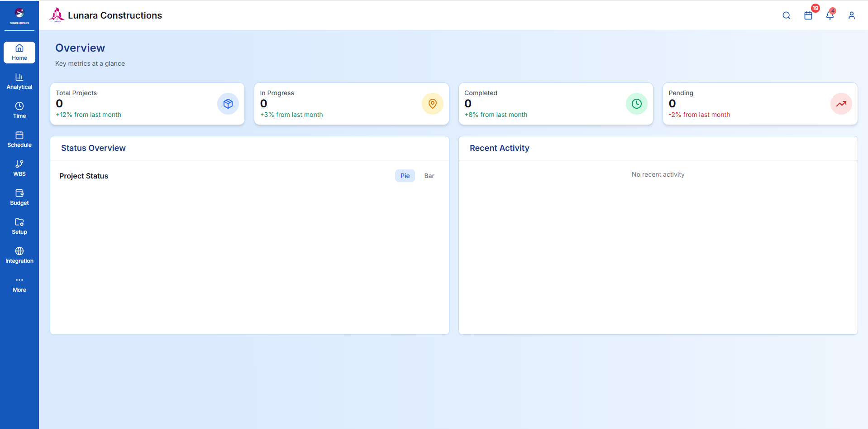The height and width of the screenshot is (429, 868).
Task: Open the calendar with 19 notifications
Action: tap(808, 15)
